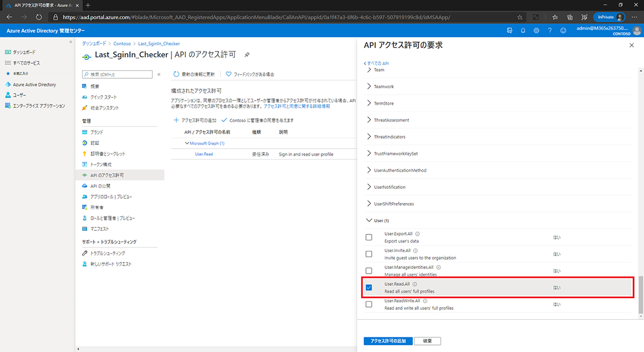
Task: Click Contoso breadcrumb link
Action: point(122,43)
